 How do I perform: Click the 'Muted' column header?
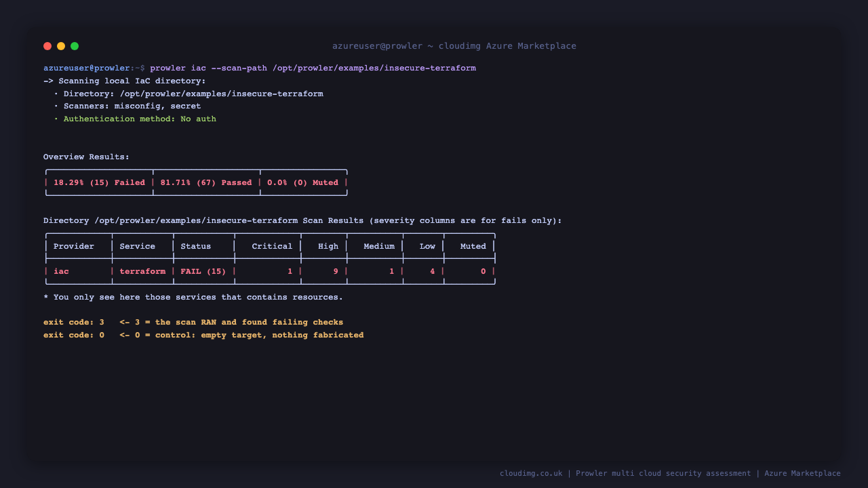[473, 247]
